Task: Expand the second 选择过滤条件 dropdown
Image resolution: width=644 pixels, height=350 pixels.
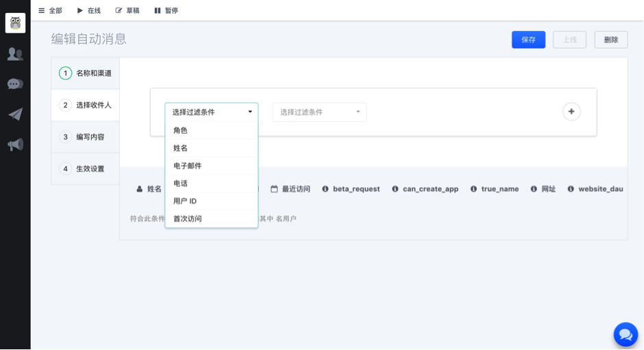Action: point(319,112)
